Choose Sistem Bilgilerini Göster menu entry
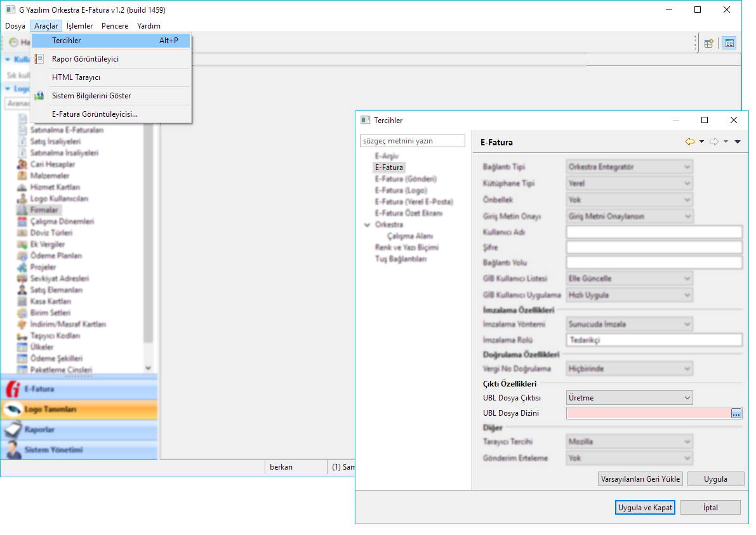The image size is (756, 535). 111,95
